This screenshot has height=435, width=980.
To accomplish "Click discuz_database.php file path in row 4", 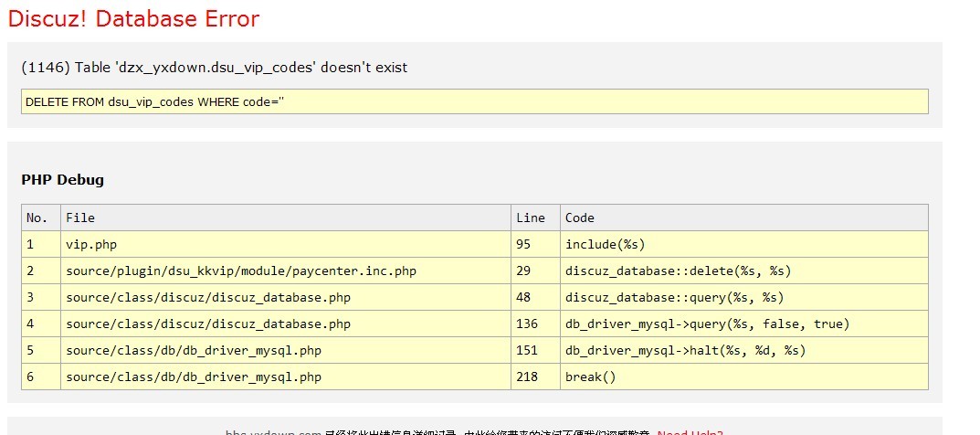I will point(208,324).
